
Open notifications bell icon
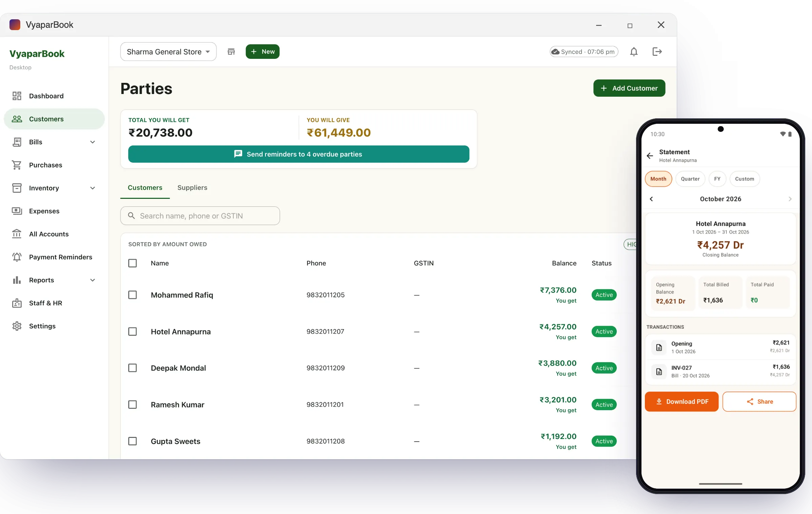[634, 52]
